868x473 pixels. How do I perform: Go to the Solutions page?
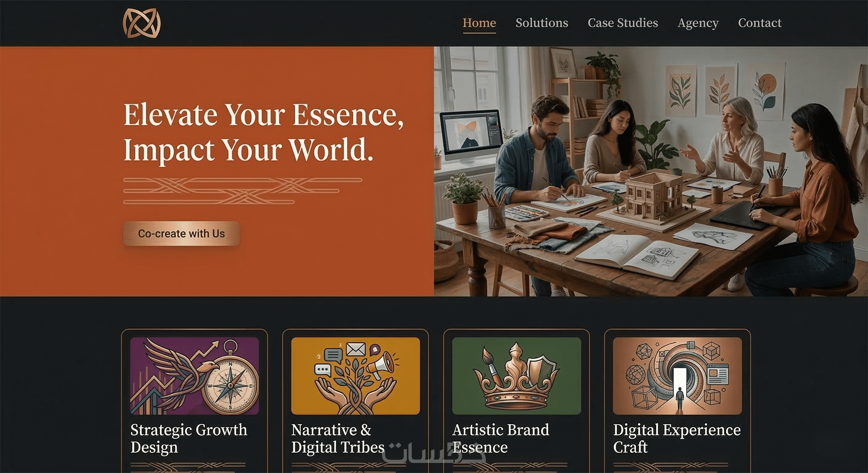point(542,23)
